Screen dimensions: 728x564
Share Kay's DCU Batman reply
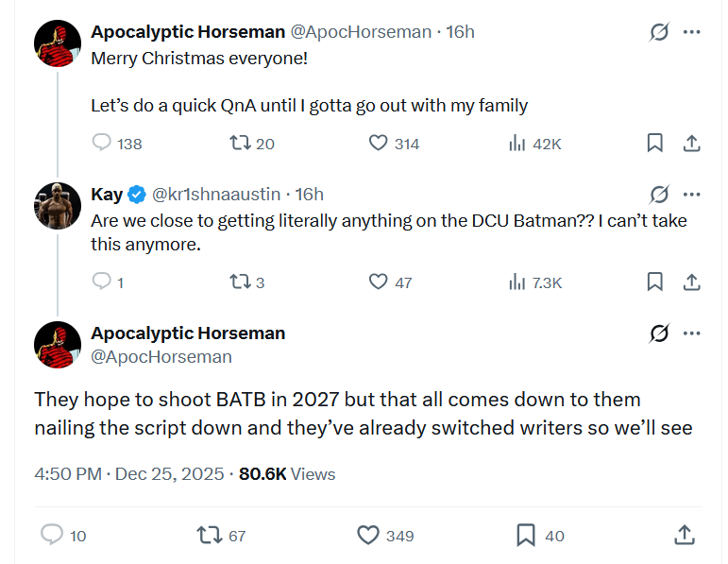tap(691, 282)
